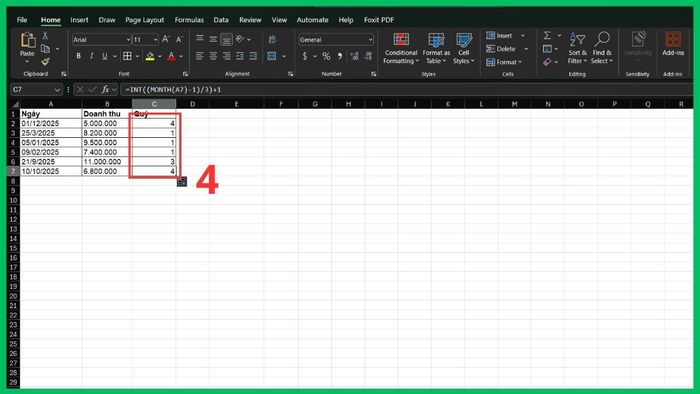Screen dimensions: 700x394
Task: Increase font size with larger A icon
Action: [166, 39]
